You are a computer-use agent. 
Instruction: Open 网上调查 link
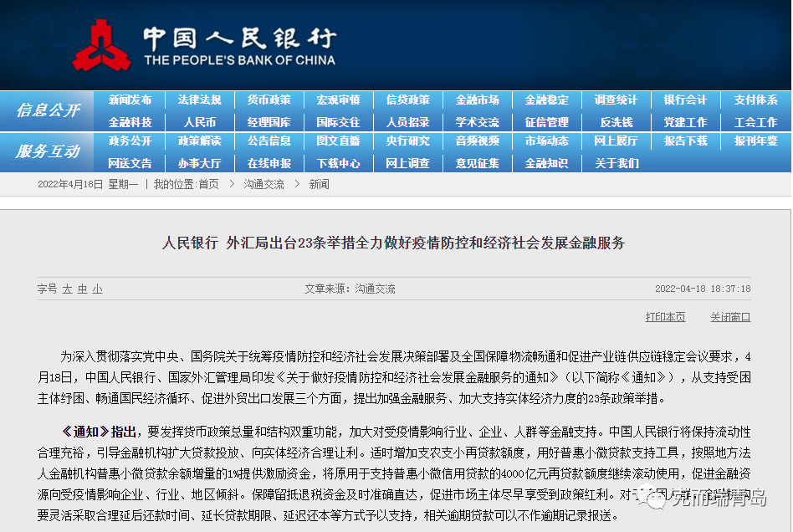407,163
